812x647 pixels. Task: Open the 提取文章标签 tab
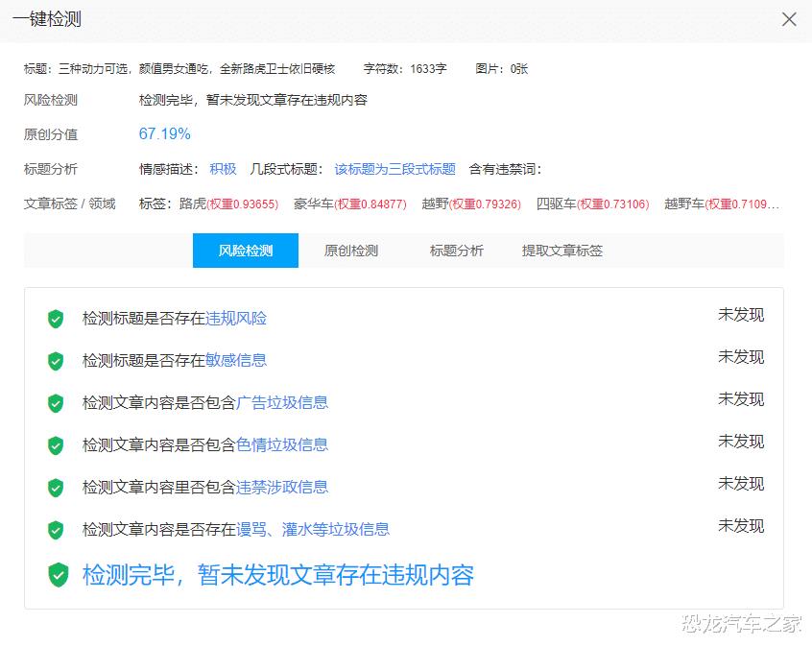[x=561, y=251]
